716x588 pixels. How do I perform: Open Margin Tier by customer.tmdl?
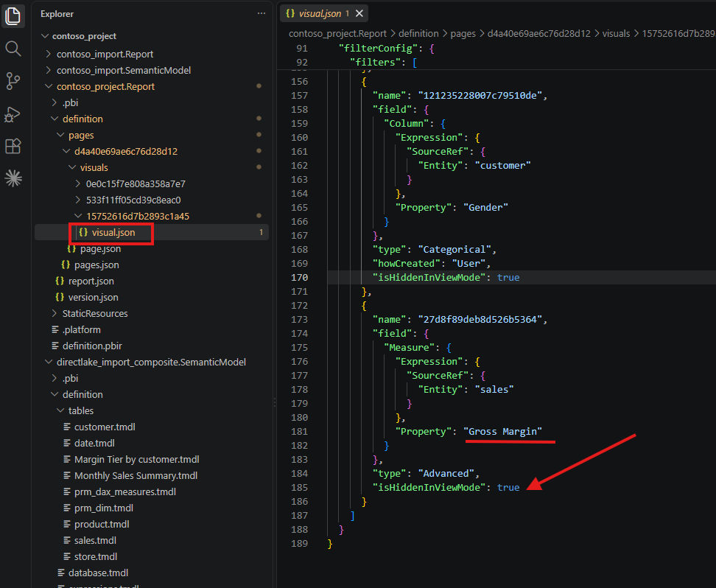pyautogui.click(x=136, y=459)
